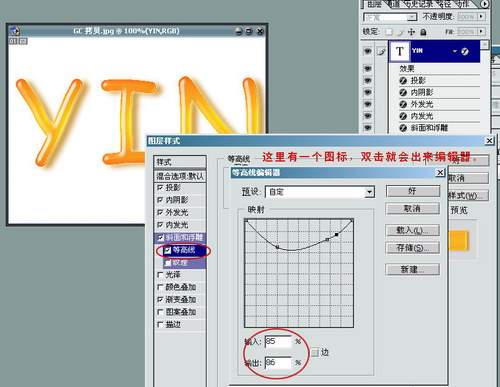Click the 投影 effect icon in layers panel
The height and width of the screenshot is (387, 500).
click(403, 80)
